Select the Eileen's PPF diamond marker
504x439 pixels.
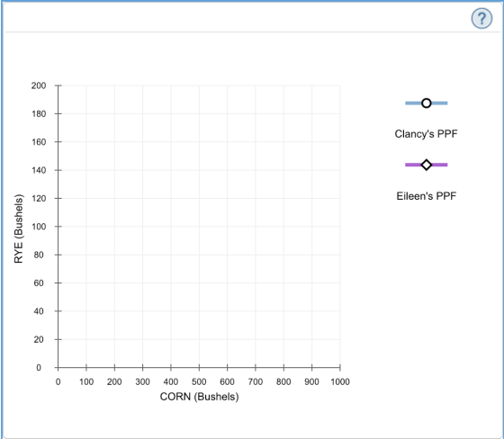(x=427, y=165)
